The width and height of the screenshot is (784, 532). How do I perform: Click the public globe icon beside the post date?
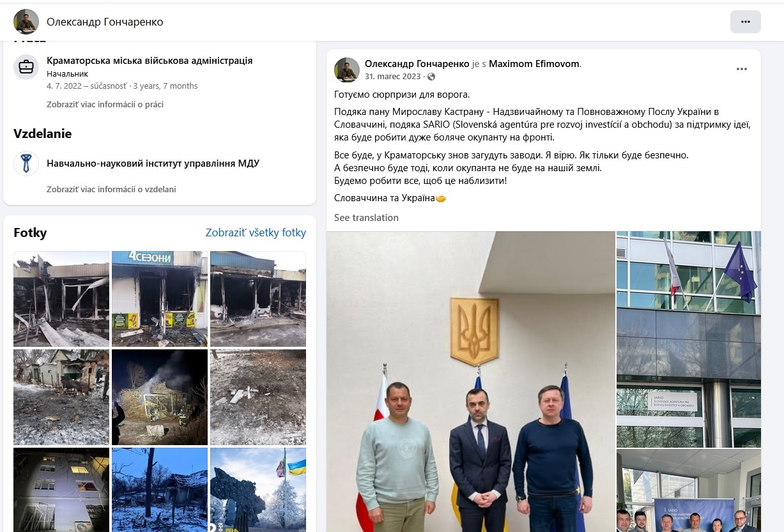(431, 77)
